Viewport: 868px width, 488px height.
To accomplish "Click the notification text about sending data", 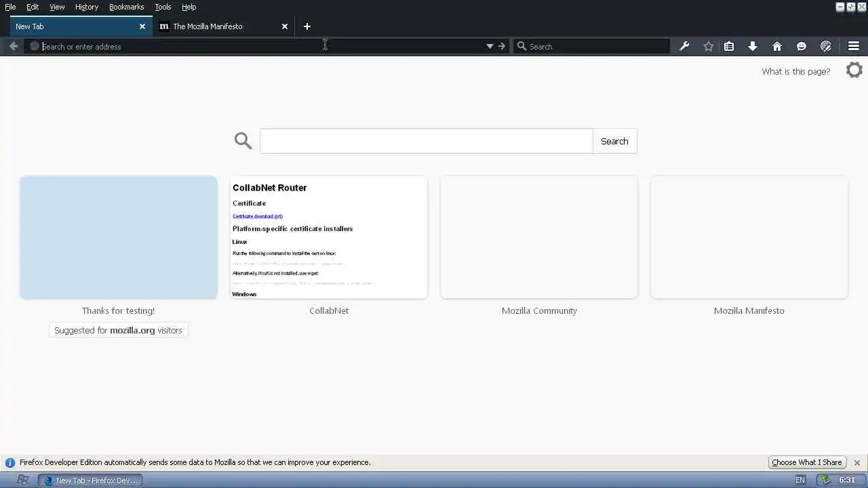I will (x=195, y=462).
